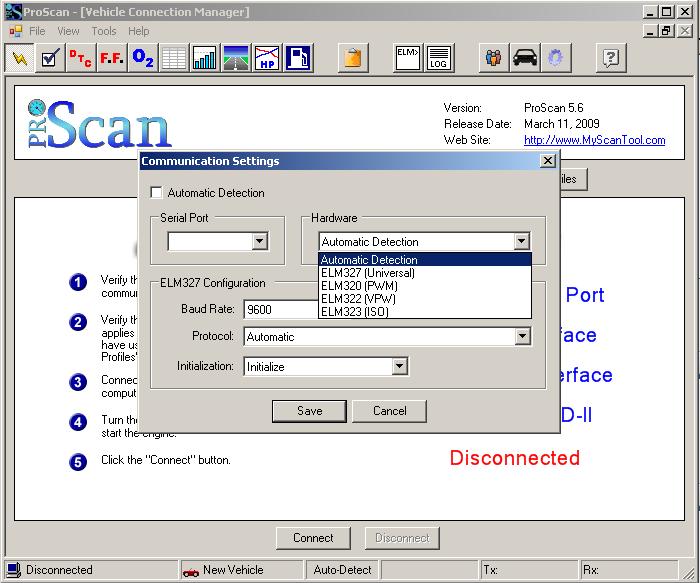Screen dimensions: 700x583
Task: Open the ELM terminal icon
Action: tap(407, 51)
